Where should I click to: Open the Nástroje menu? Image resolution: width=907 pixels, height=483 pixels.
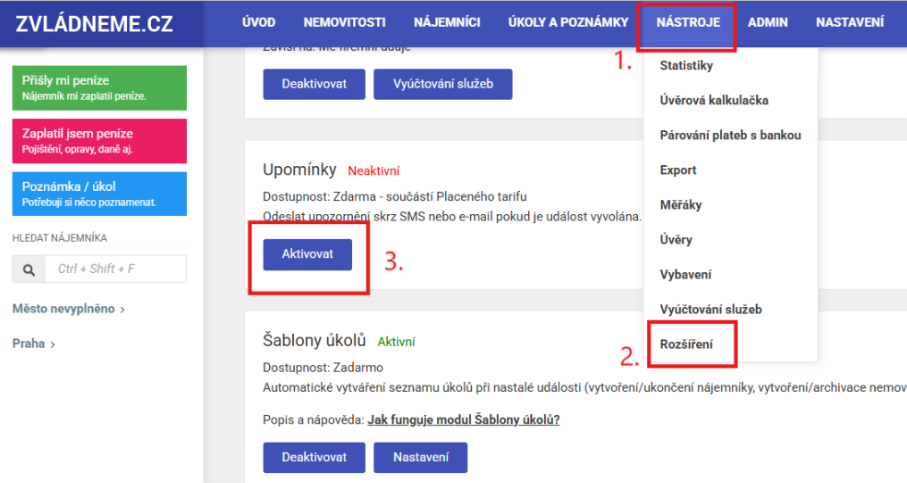click(688, 22)
